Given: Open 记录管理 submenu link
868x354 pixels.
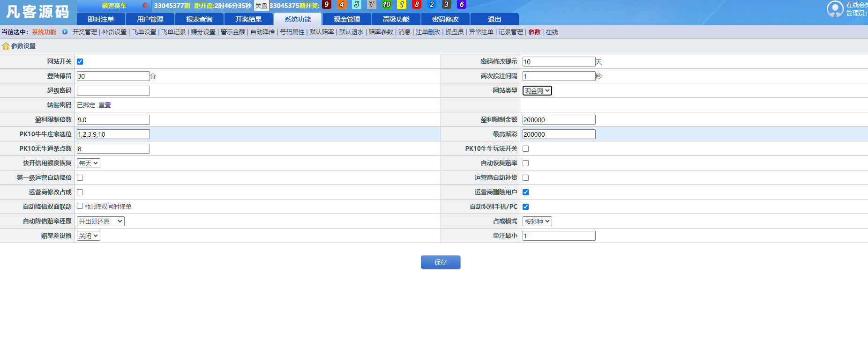Looking at the screenshot, I should [510, 32].
